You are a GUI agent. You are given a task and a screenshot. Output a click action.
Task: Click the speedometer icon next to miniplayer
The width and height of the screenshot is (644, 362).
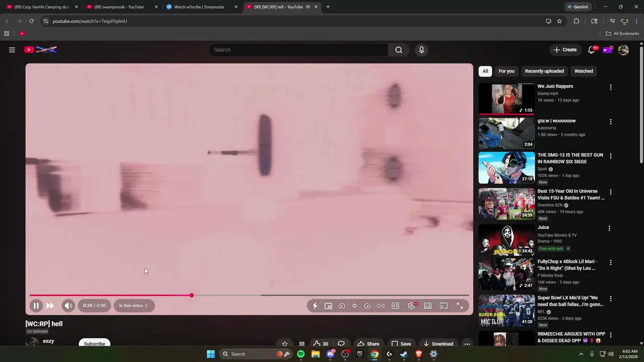point(342,306)
